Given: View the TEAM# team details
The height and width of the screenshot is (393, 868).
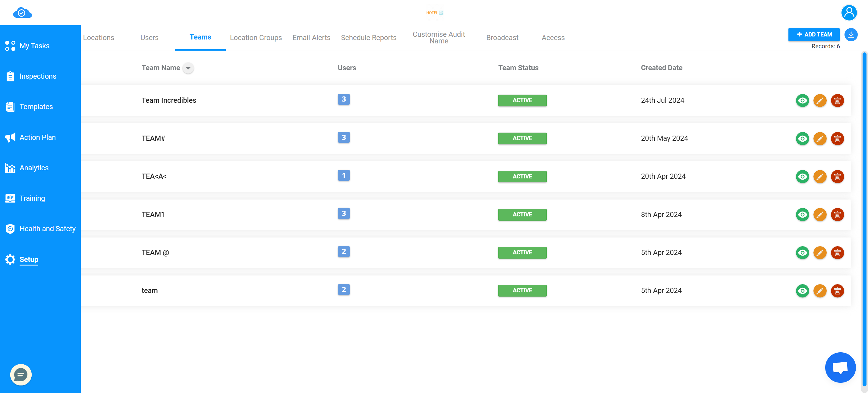Looking at the screenshot, I should tap(802, 139).
